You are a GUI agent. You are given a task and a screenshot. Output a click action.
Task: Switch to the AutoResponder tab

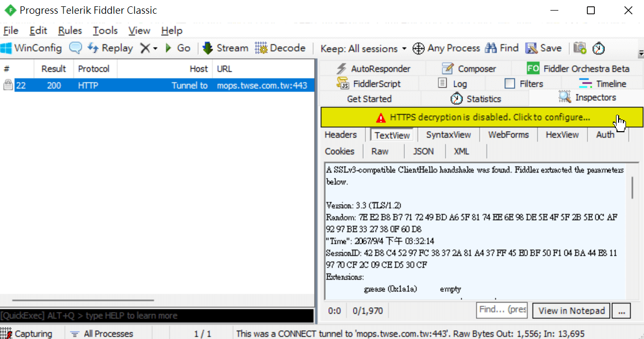pos(373,68)
